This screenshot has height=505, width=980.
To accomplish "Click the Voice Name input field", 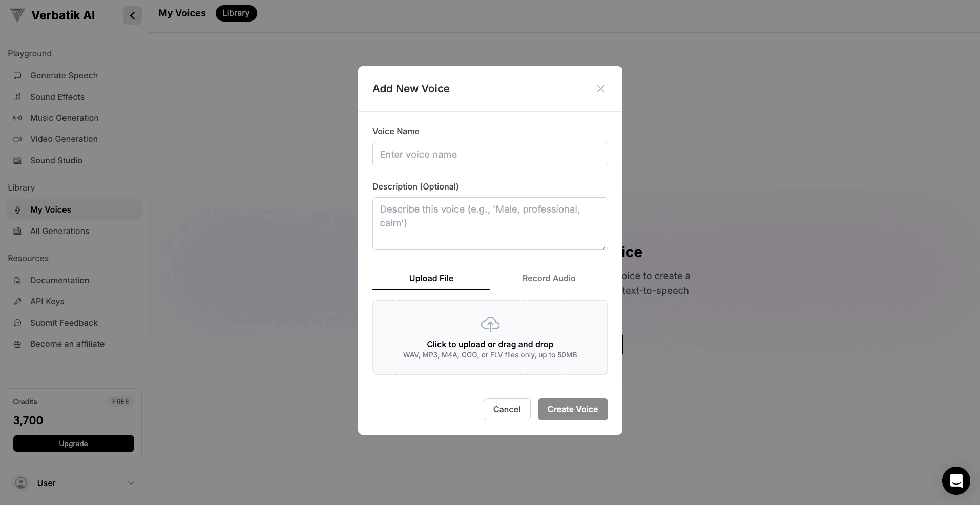I will point(490,155).
